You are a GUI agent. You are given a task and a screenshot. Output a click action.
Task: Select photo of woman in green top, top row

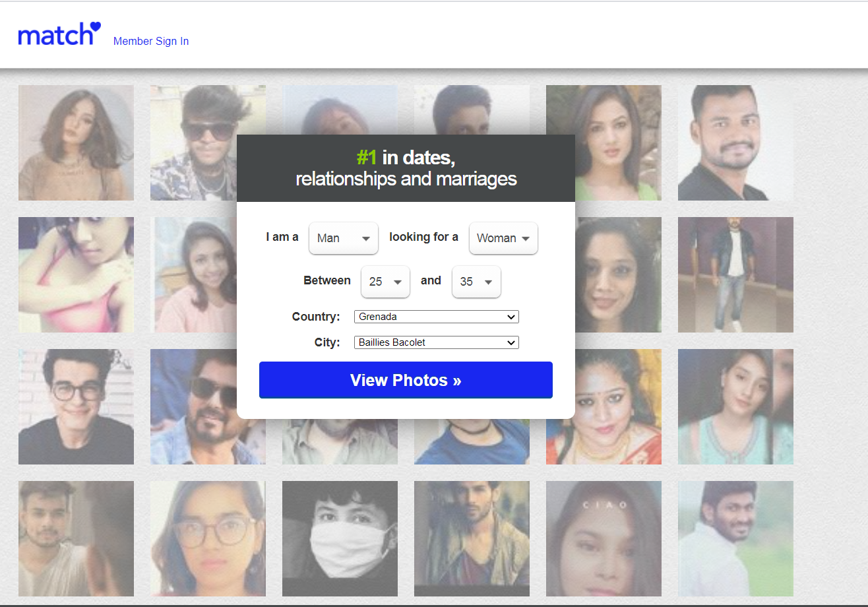(x=604, y=143)
